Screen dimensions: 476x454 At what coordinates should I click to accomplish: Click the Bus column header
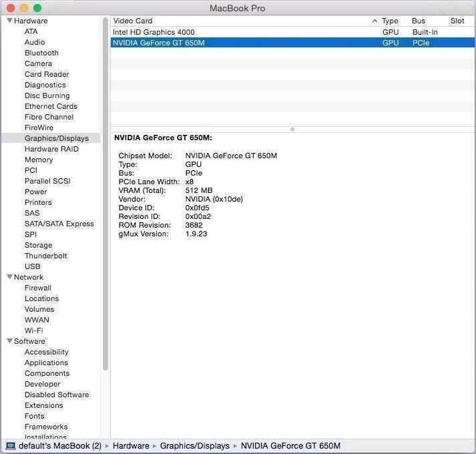419,21
